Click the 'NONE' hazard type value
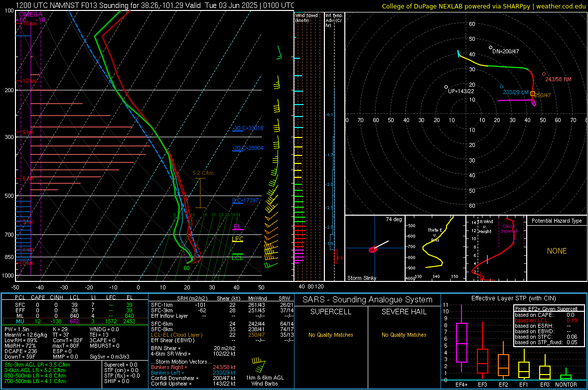The width and height of the screenshot is (588, 390). [557, 251]
